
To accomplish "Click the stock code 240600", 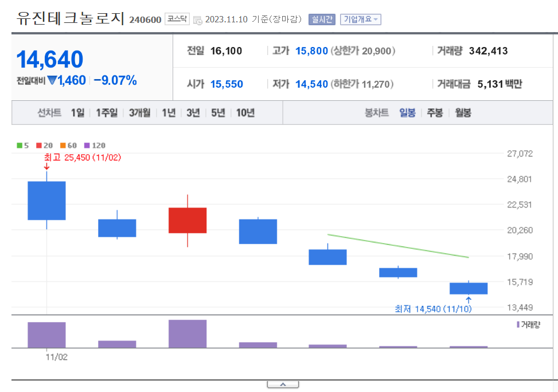I will click(145, 19).
